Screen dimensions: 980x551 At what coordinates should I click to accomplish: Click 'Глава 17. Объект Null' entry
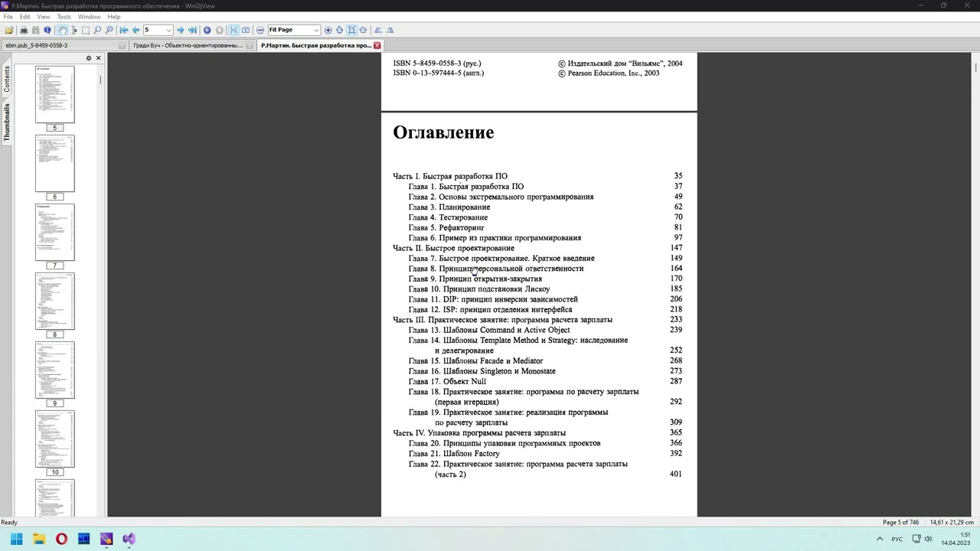pos(447,381)
